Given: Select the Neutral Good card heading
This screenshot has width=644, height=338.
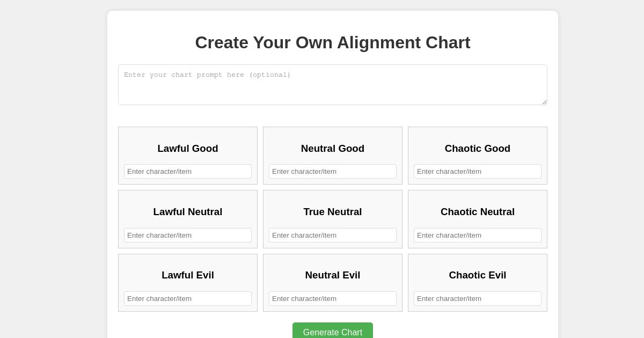Looking at the screenshot, I should pos(333,149).
